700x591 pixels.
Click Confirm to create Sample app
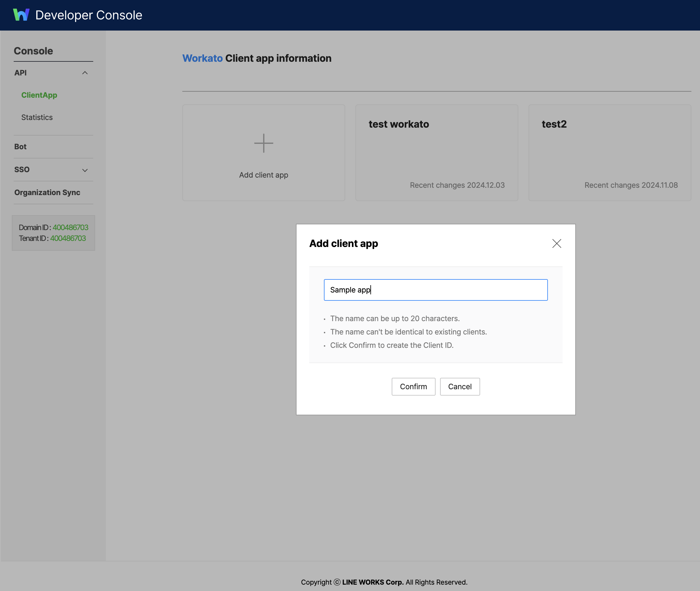click(x=413, y=386)
